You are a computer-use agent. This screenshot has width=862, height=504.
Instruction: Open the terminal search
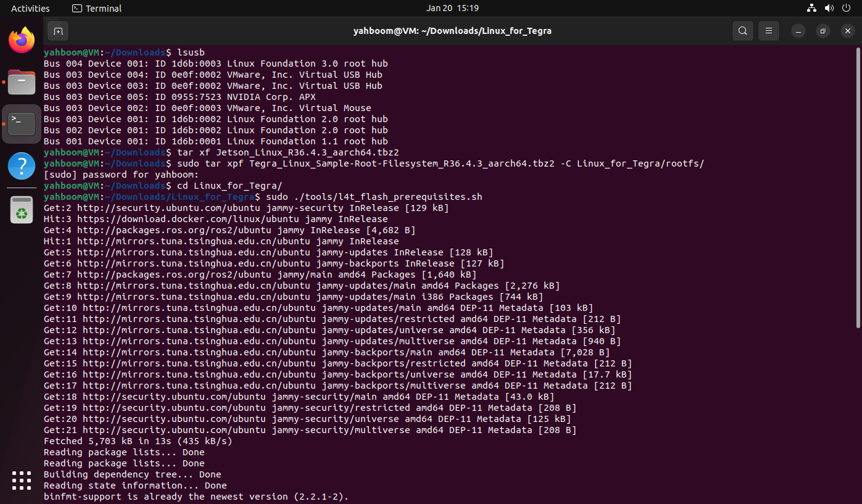[742, 30]
